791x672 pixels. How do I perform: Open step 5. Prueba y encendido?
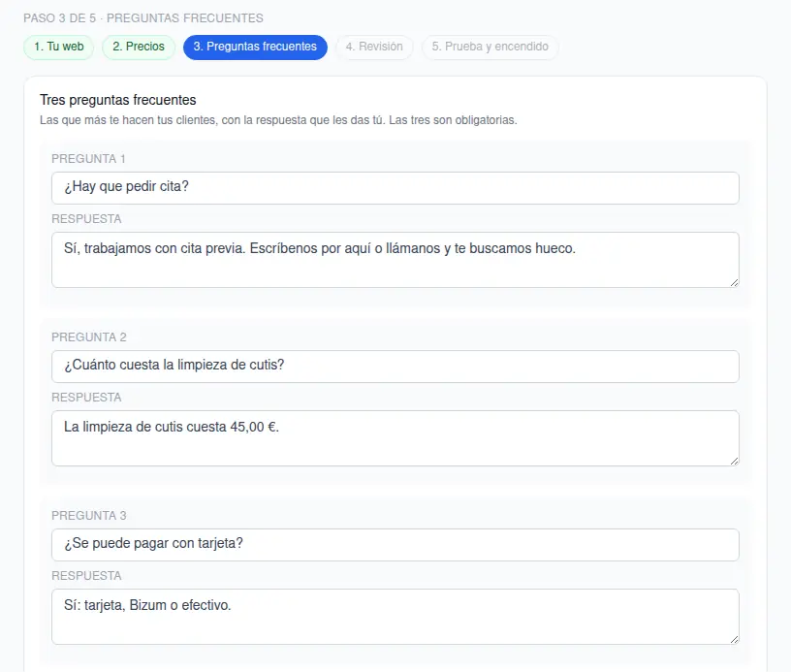click(x=490, y=47)
